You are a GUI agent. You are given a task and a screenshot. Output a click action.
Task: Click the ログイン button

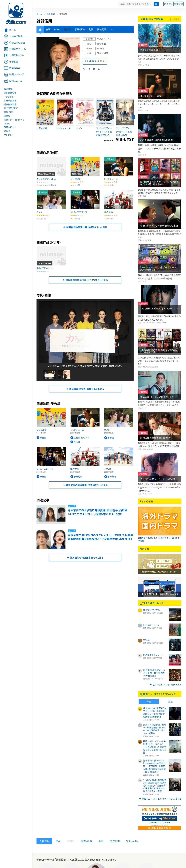click(168, 4)
